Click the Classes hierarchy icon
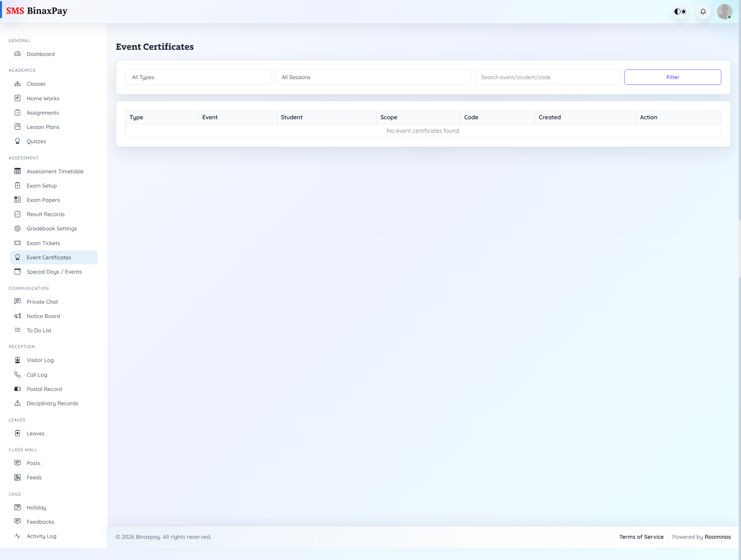 click(17, 84)
